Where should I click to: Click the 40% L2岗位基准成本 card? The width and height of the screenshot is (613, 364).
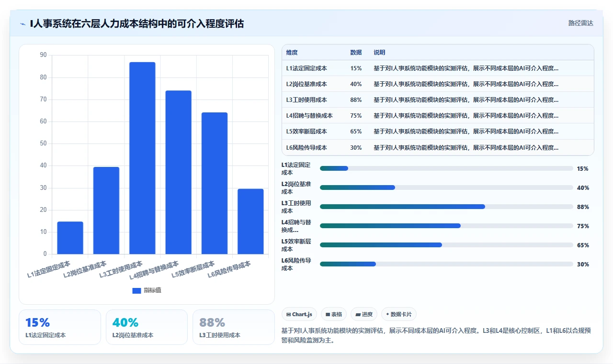(147, 327)
